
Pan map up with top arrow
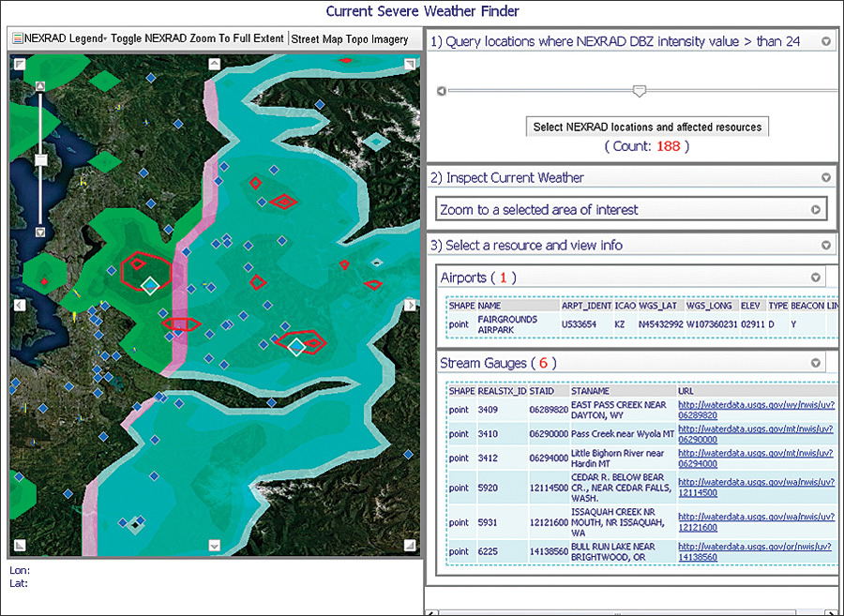[x=214, y=64]
